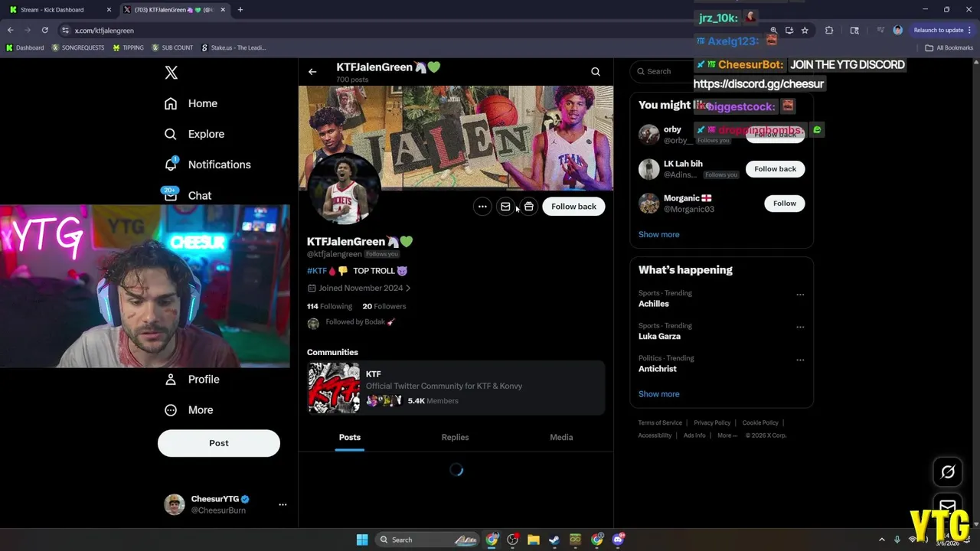980x551 pixels.
Task: Click the x.com address bar
Action: point(413,31)
